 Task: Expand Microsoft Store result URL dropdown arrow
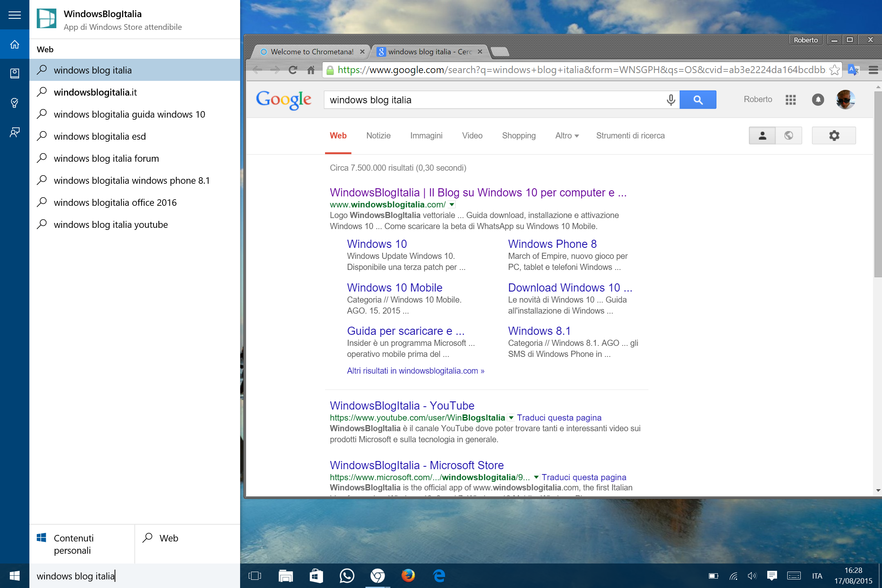(x=536, y=477)
